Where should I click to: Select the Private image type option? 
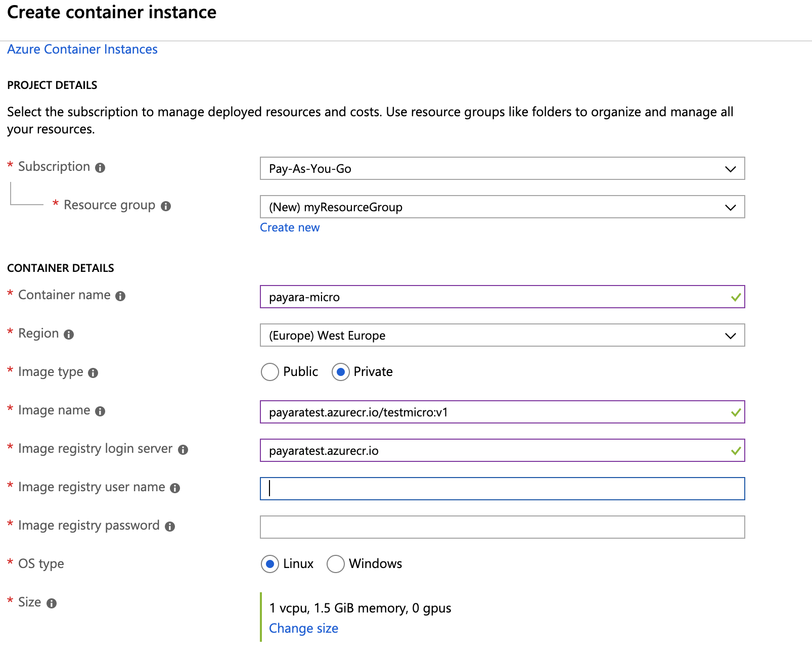coord(341,372)
